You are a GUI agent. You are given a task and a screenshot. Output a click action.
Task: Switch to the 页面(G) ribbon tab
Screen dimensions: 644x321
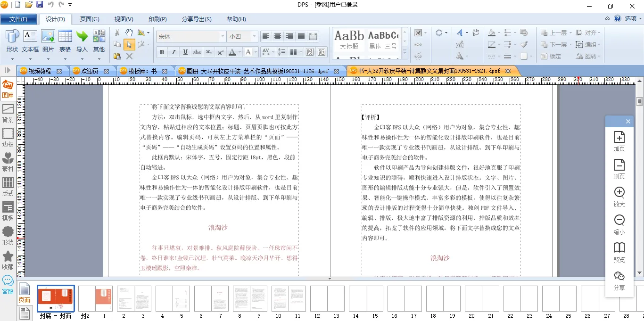[x=90, y=19]
